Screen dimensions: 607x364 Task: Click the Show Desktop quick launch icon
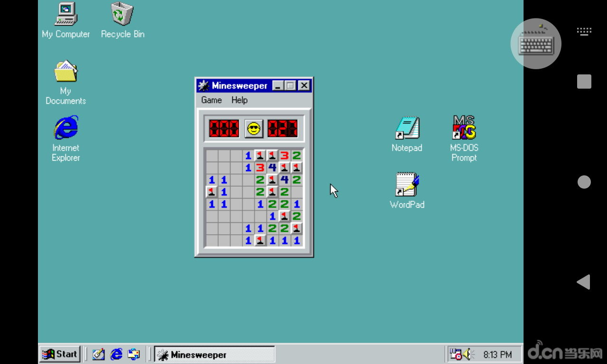(99, 354)
